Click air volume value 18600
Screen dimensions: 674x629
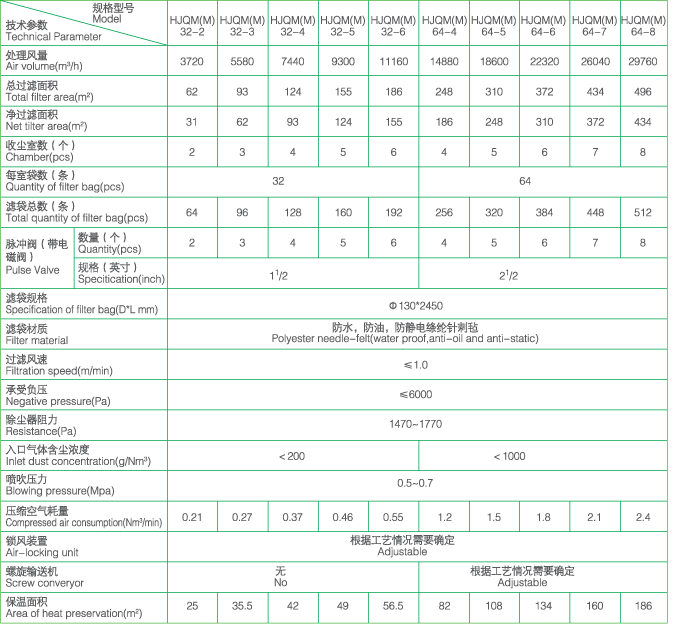point(494,61)
